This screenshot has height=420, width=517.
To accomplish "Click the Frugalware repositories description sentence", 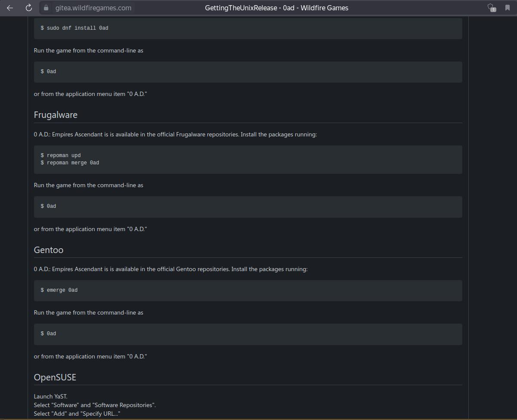I will click(x=175, y=134).
